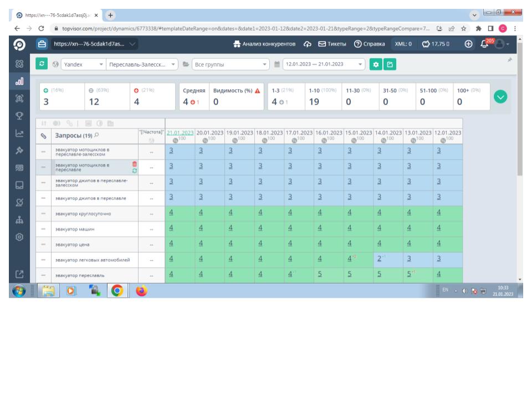This screenshot has width=532, height=399.
Task: Toggle row selector for эвакуатор круглосуточно
Action: tap(43, 214)
